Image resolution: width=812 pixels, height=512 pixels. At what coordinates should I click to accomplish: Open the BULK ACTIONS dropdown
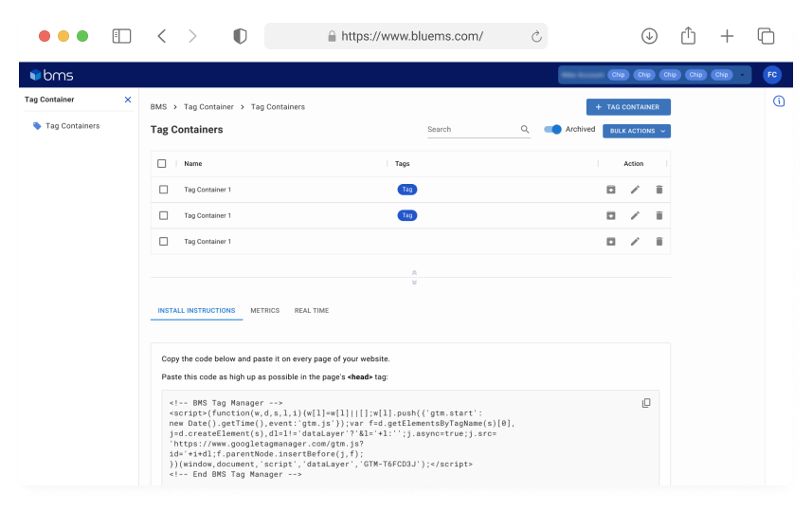pos(637,131)
